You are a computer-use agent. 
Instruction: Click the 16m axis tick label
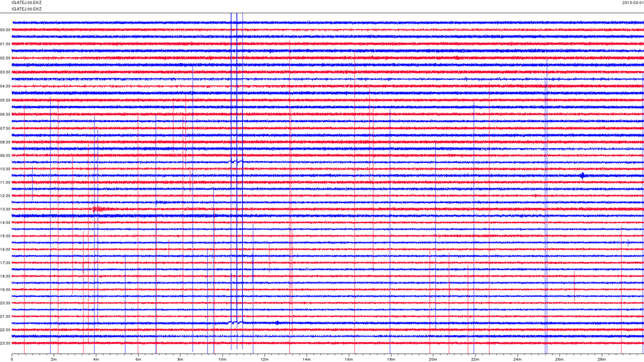tap(349, 359)
